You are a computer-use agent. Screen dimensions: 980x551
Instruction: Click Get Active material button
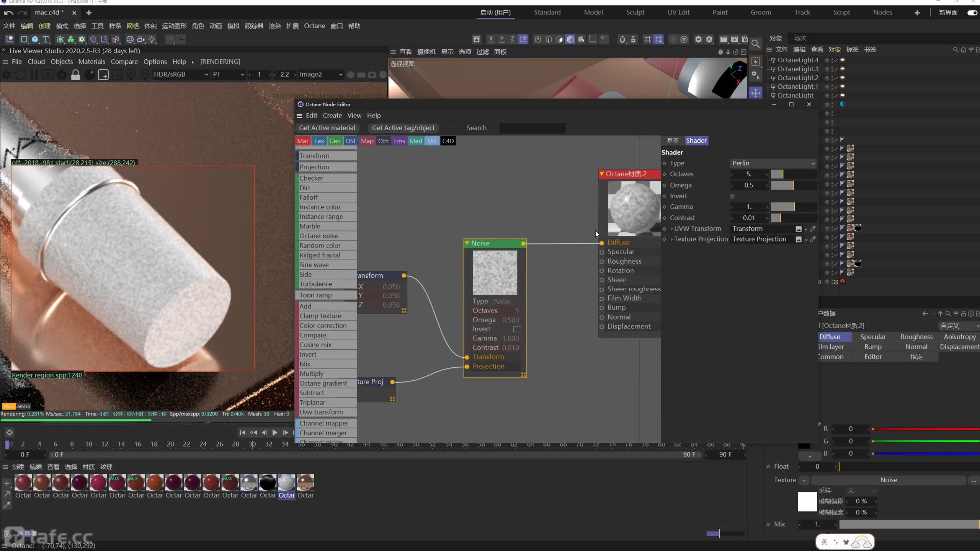point(327,128)
